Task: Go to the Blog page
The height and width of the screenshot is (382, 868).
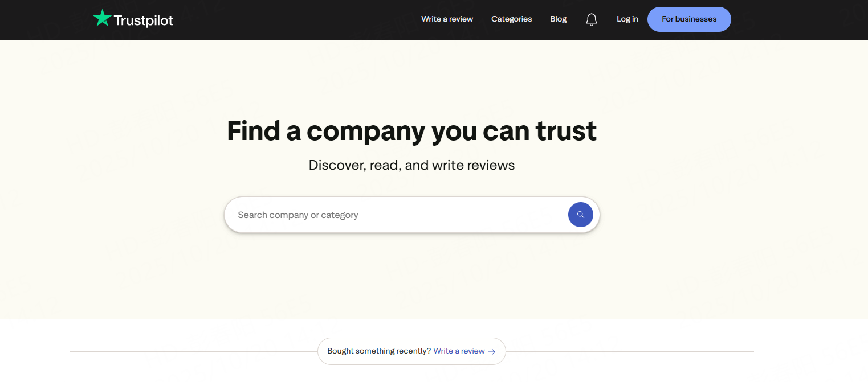Action: (558, 19)
